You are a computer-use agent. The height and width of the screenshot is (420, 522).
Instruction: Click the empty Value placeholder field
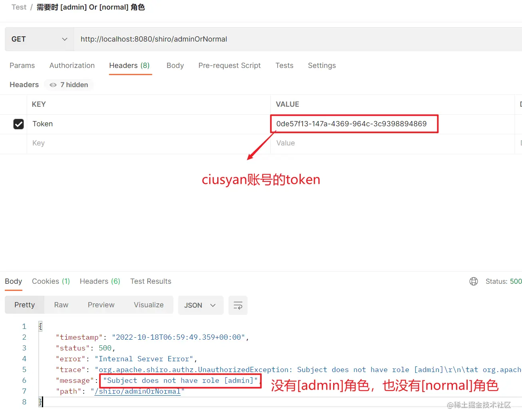point(392,143)
